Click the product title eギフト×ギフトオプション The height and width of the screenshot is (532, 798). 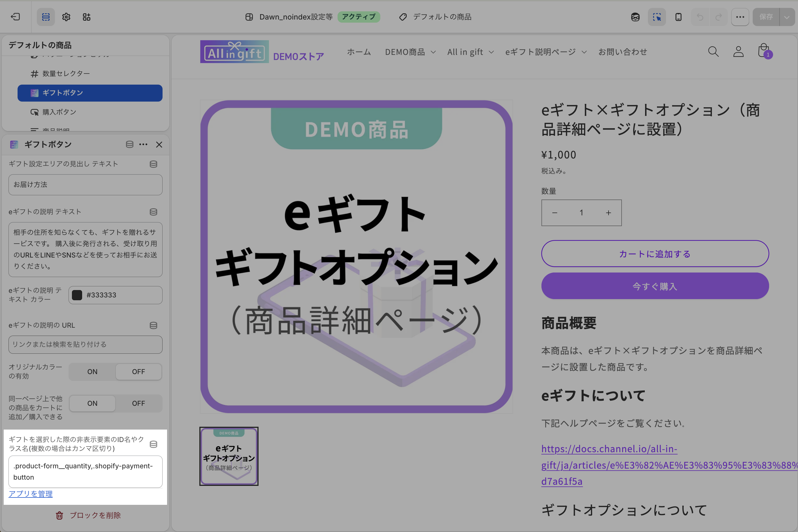coord(651,120)
